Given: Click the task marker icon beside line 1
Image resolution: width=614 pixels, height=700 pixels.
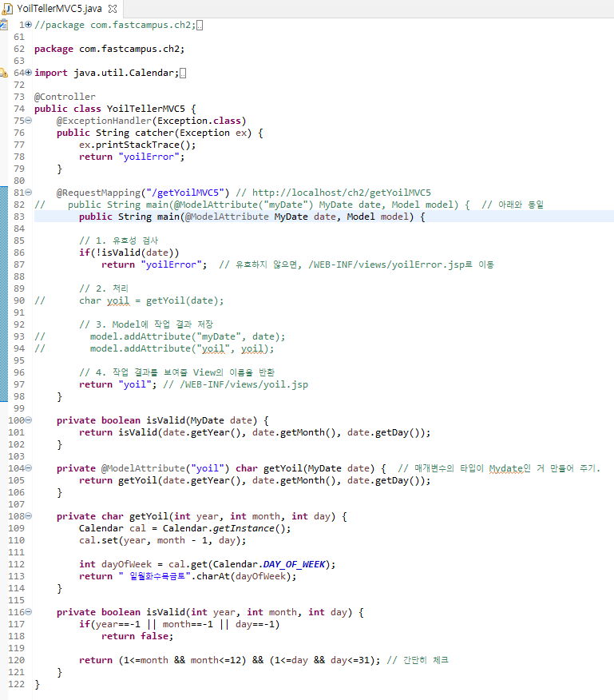Looking at the screenshot, I should point(3,25).
